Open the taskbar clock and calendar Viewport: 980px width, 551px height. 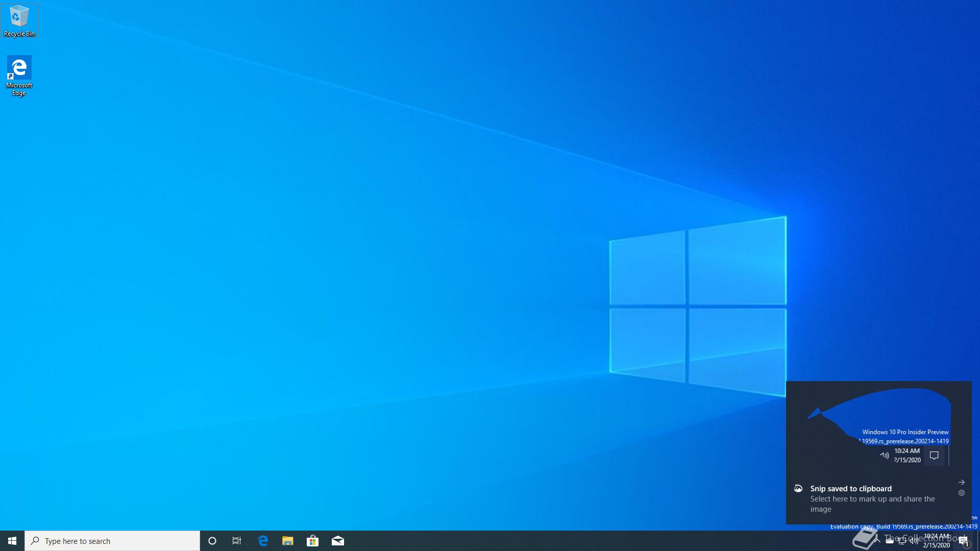937,541
